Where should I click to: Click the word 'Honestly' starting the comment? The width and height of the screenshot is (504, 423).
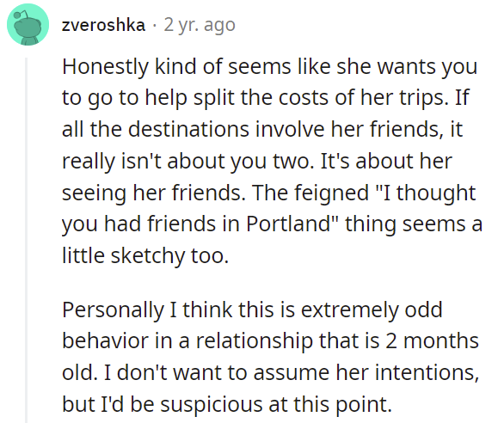(105, 67)
